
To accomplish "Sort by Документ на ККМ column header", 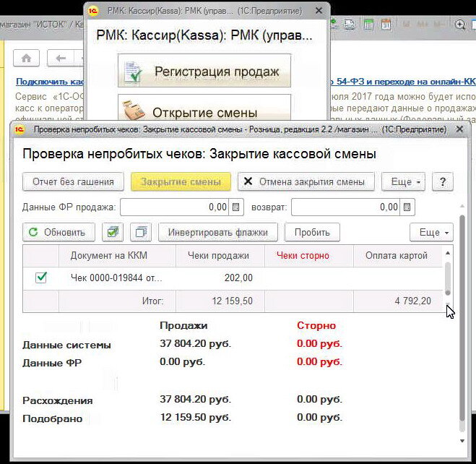I will click(117, 256).
